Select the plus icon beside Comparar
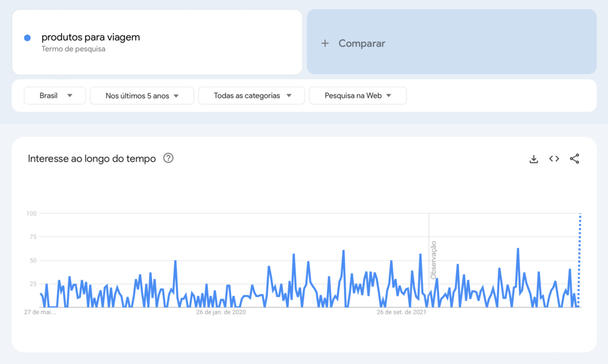608x364 pixels. coord(324,43)
